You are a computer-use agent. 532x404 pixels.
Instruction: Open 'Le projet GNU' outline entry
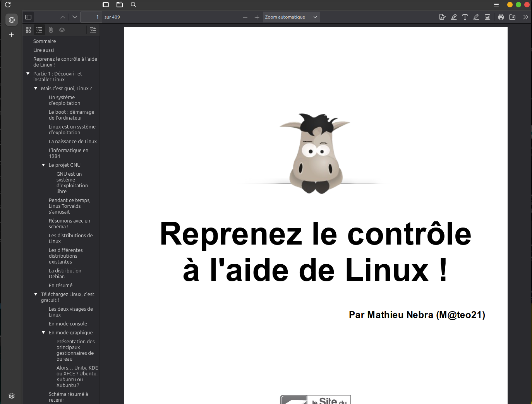pos(65,165)
